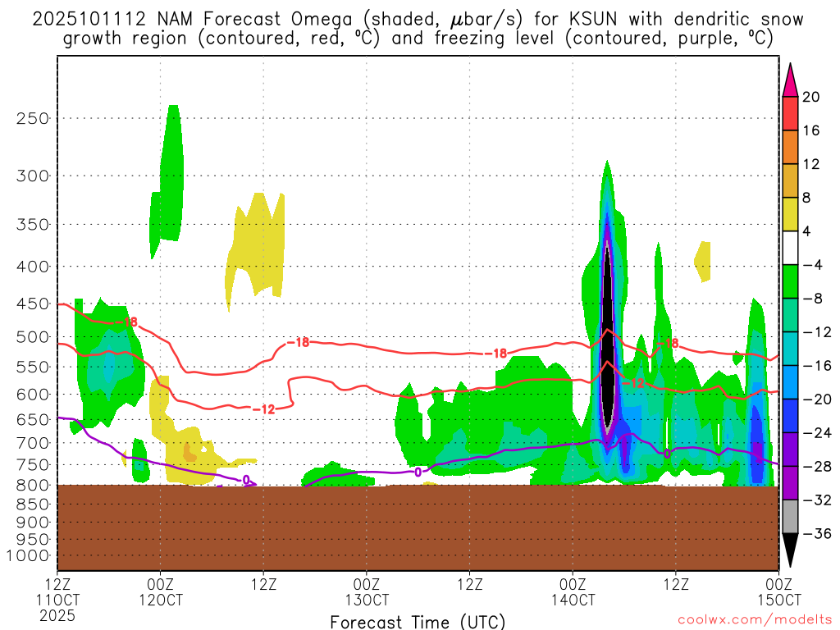Click the -12 contour label near 14OCT
The width and height of the screenshot is (840, 630).
634,383
